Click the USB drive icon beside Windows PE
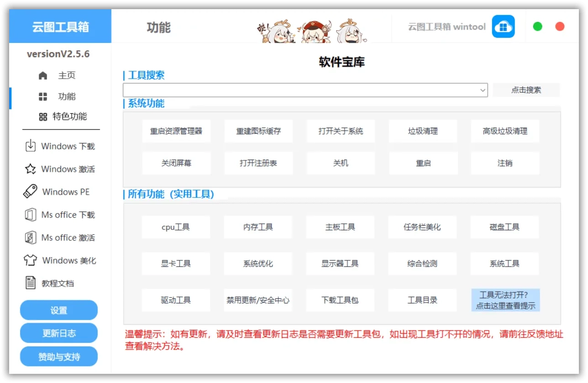Image resolution: width=588 pixels, height=383 pixels. click(x=30, y=191)
